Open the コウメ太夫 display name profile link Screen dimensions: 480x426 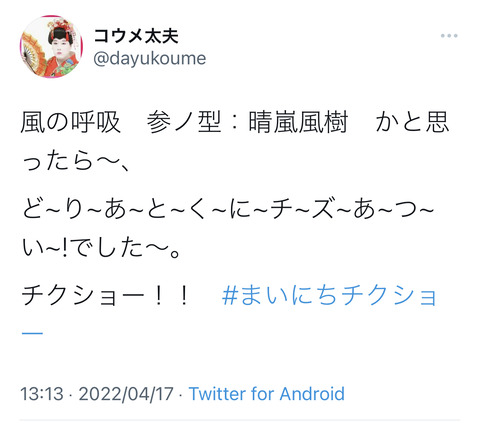[136, 36]
